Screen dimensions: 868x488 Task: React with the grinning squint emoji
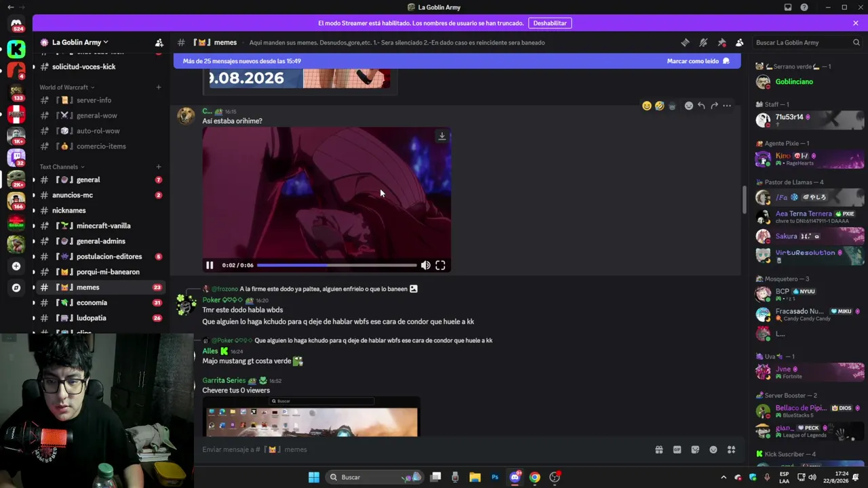646,106
